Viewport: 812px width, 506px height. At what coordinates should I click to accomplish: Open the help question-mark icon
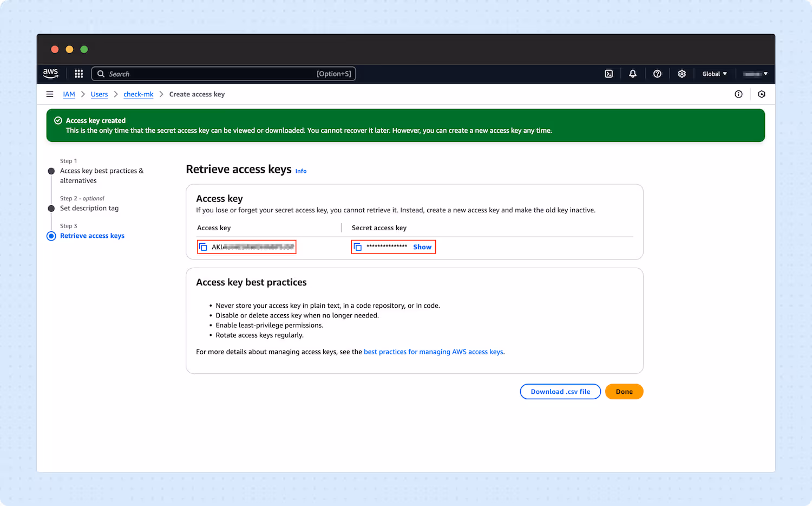tap(657, 74)
